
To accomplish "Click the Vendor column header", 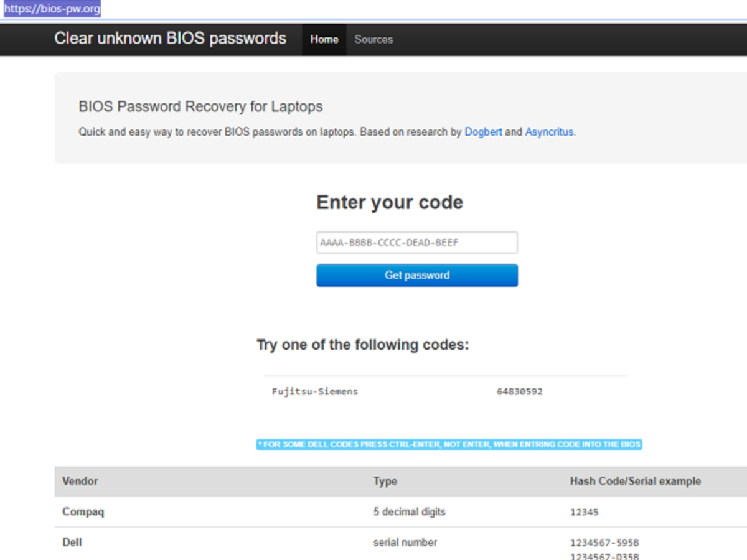I will pos(80,481).
